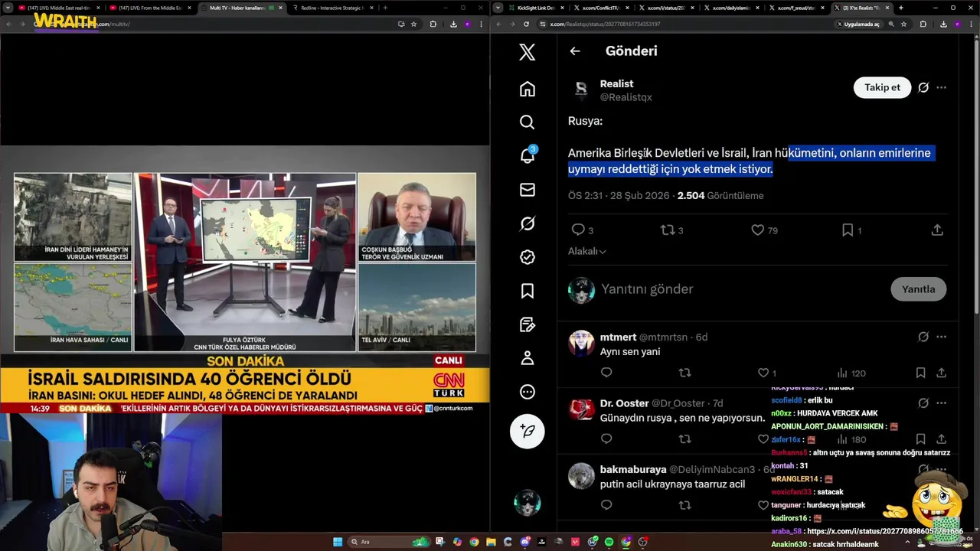Click Grok explain icon next to Takip et
Image resolution: width=980 pixels, height=551 pixels.
click(923, 87)
